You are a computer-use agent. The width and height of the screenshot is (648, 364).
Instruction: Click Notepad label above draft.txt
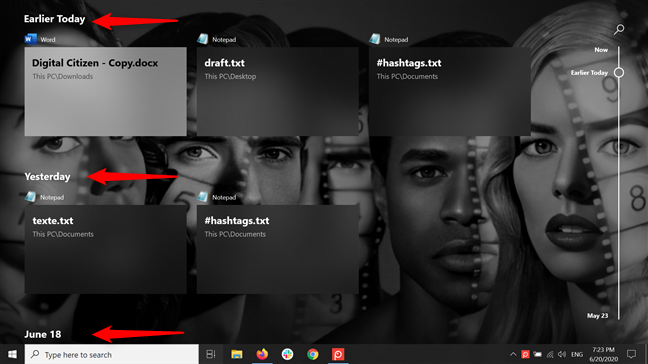224,40
